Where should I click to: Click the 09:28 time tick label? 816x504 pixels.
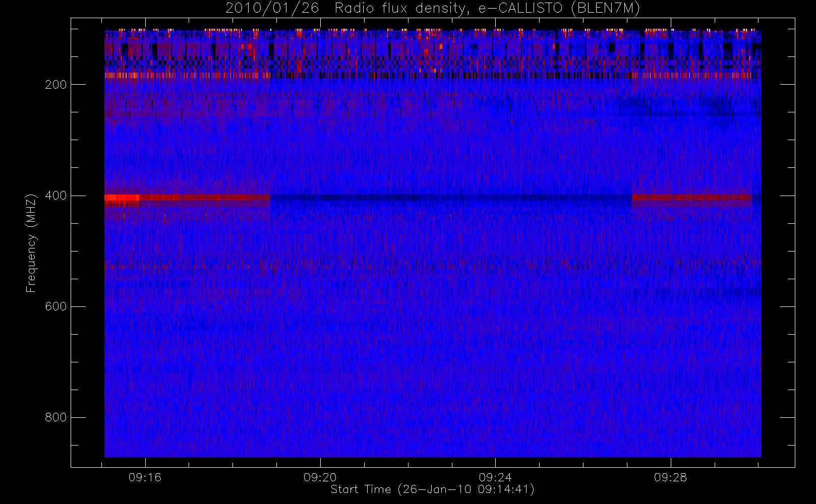click(671, 477)
